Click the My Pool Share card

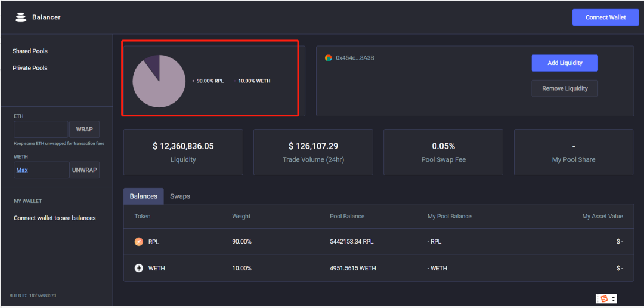(574, 152)
